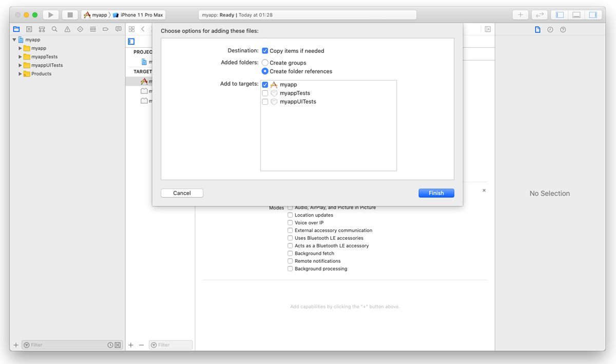Click the Run (play) button in toolbar

(x=51, y=15)
